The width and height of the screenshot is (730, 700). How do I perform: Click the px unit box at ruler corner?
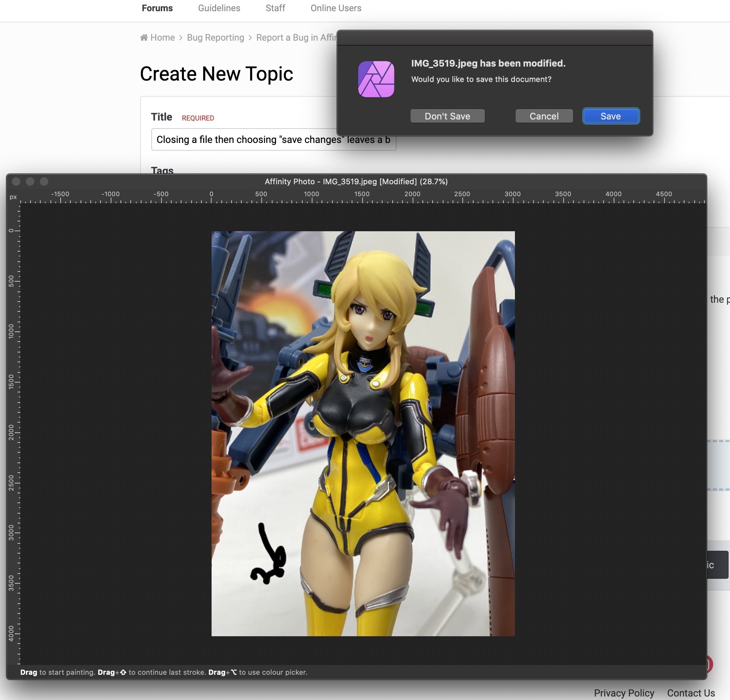click(13, 197)
